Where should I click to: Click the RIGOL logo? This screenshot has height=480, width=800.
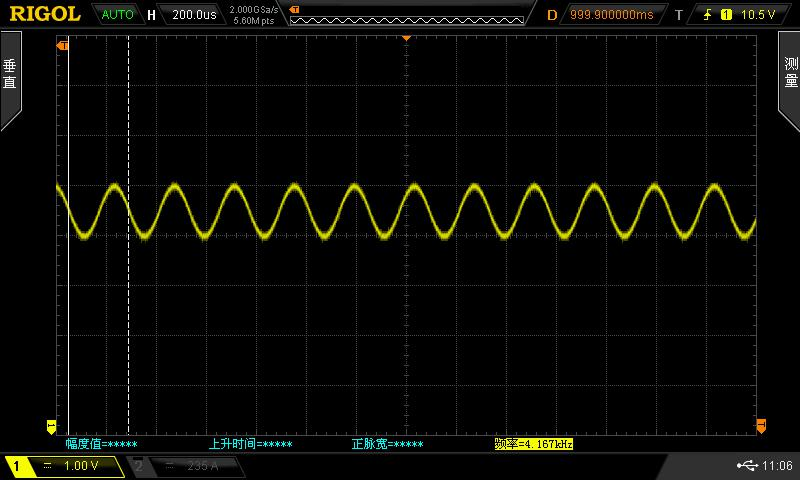(x=45, y=14)
